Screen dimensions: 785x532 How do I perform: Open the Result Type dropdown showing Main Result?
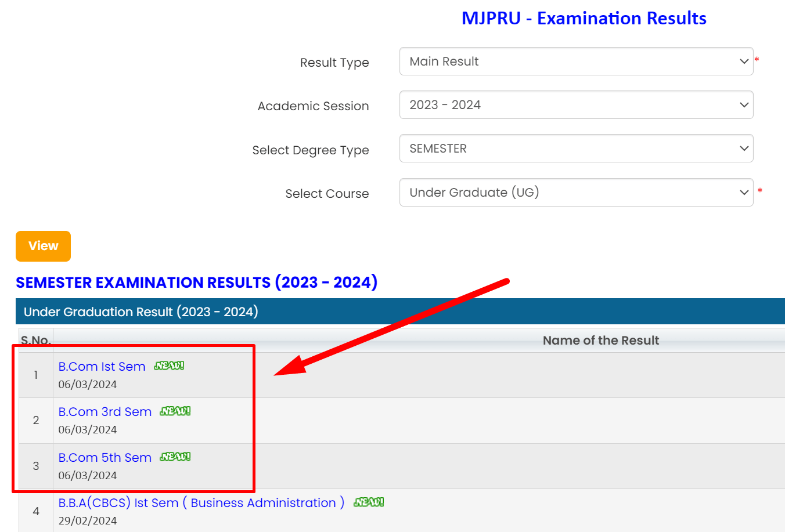(x=576, y=61)
